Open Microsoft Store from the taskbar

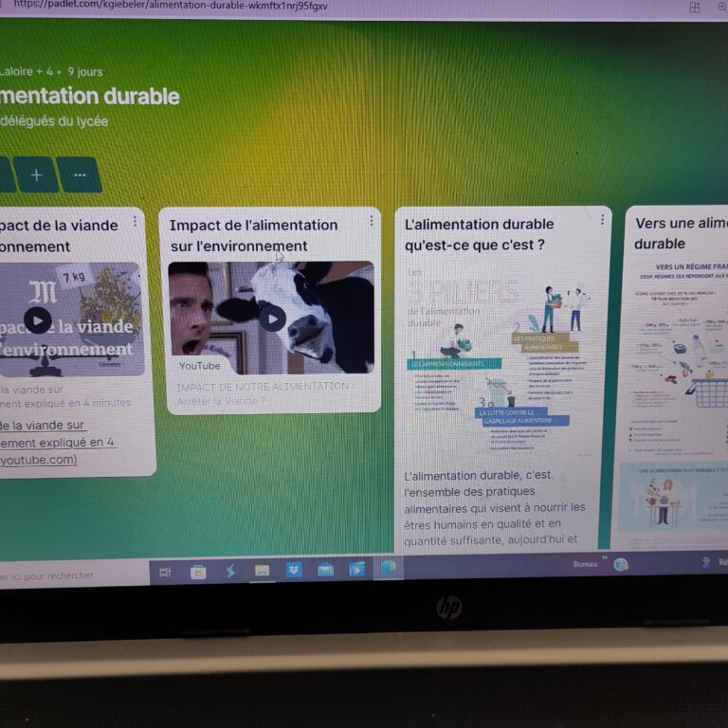tap(198, 572)
